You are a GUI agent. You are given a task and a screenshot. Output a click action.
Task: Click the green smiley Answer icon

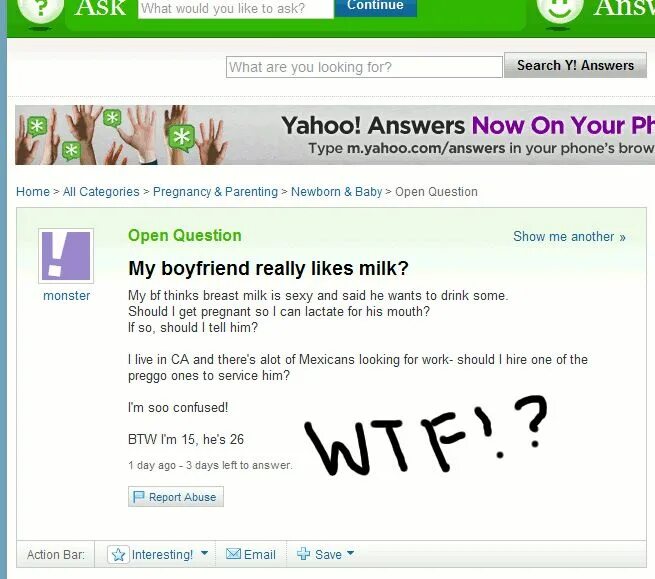point(560,8)
